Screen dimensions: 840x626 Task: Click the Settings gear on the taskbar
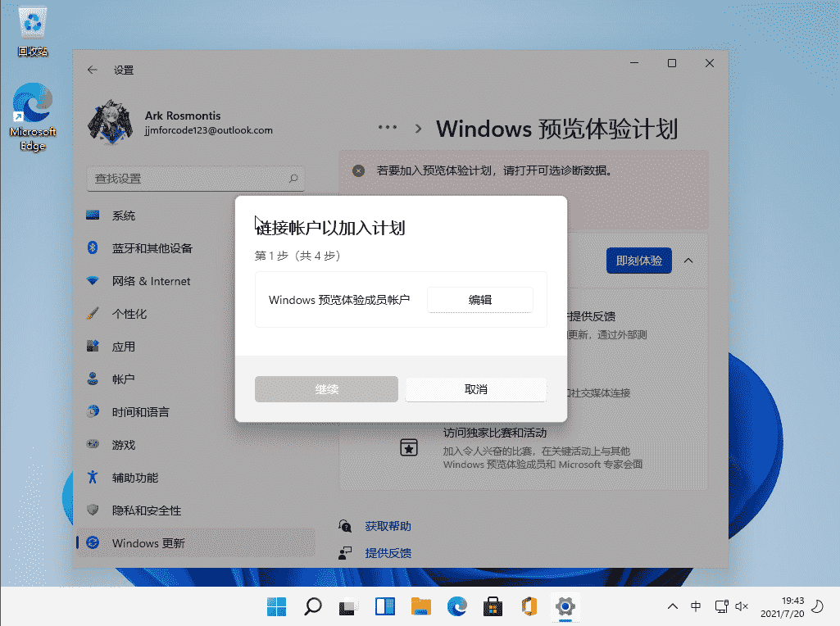click(565, 606)
